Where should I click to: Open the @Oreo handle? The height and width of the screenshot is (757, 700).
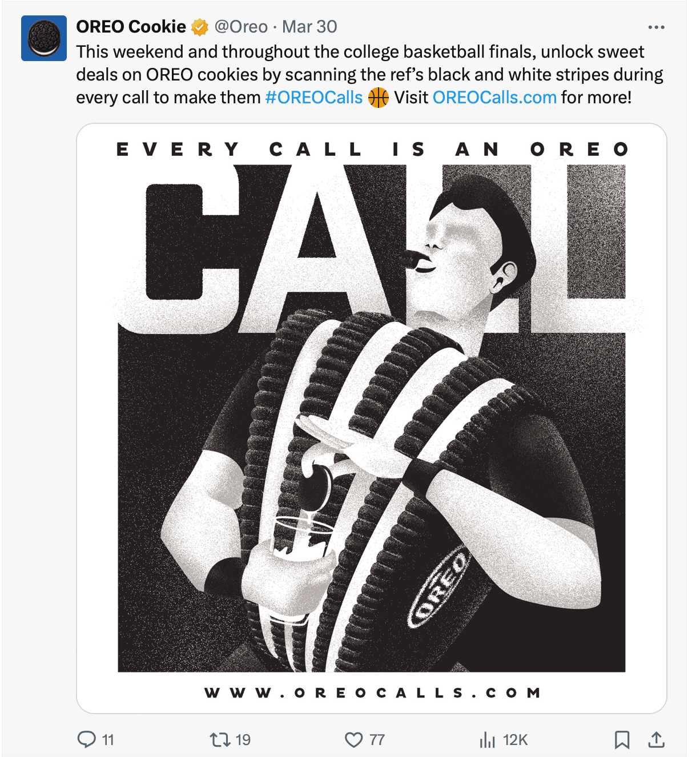(x=241, y=27)
